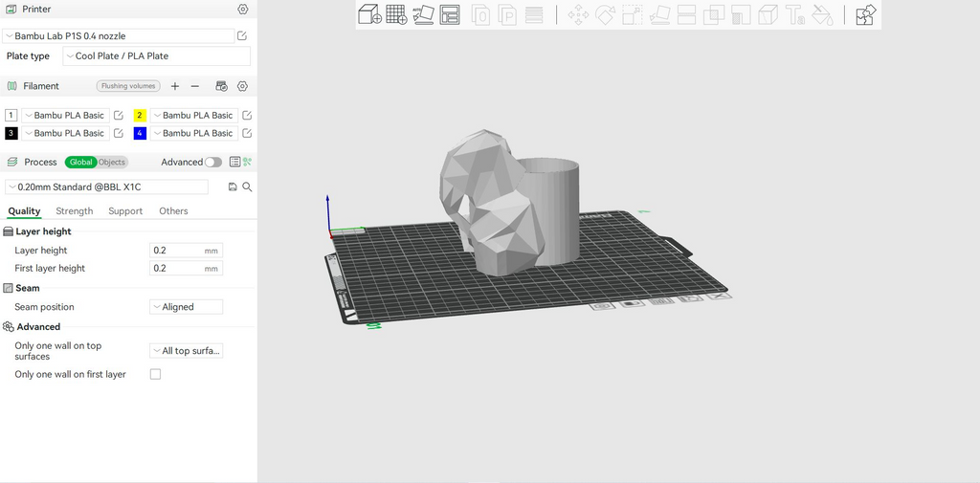
Task: Search process settings with the magnifier icon
Action: (x=247, y=187)
